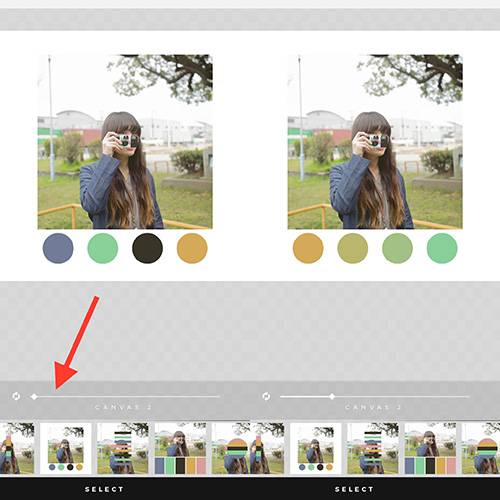Tap the large left preview photo
This screenshot has width=500, height=500.
pyautogui.click(x=125, y=142)
